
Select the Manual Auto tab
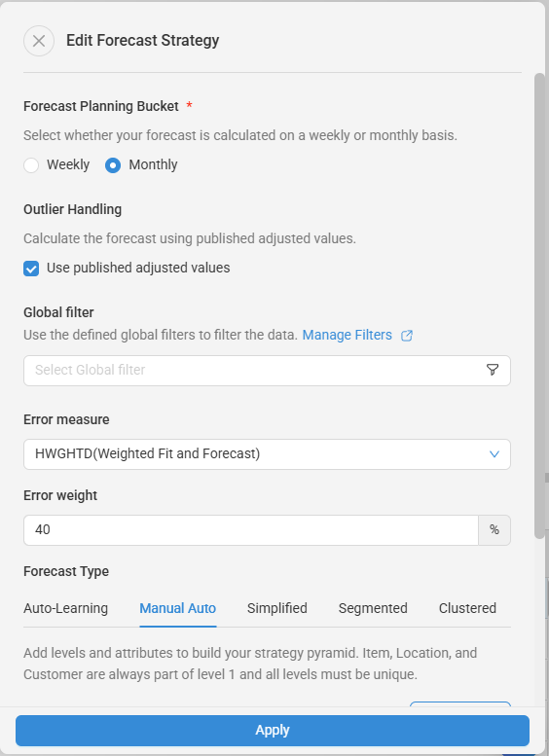click(177, 608)
